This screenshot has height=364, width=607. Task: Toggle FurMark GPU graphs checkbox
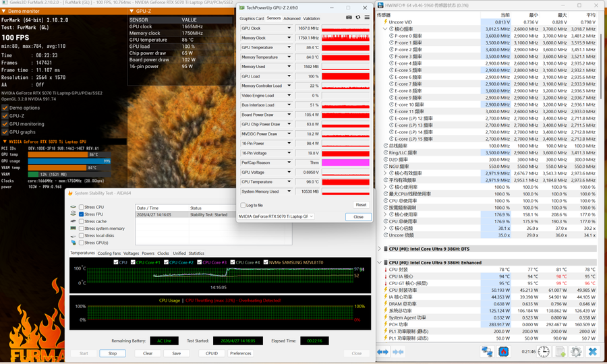click(5, 132)
